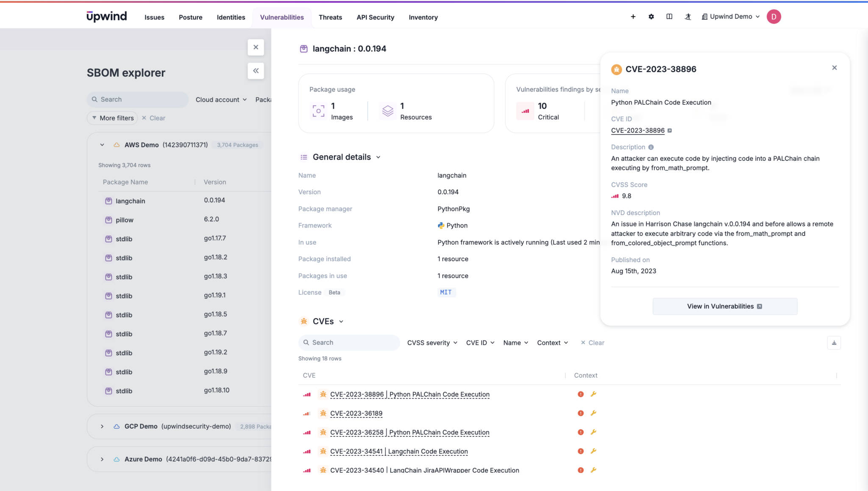Click the alert icon next to CVE-2023-36189
Screen dimensions: 868x491
click(x=580, y=413)
